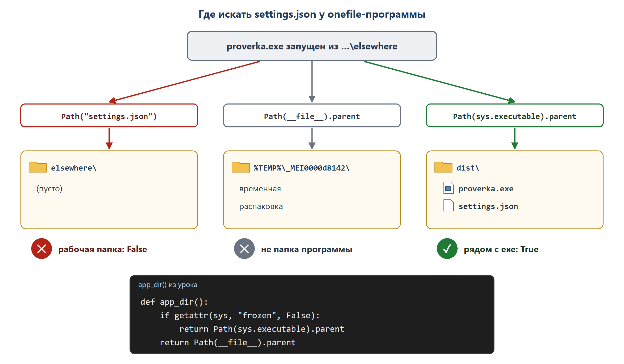Viewport: 624px width, 364px height.
Task: Click the proverka.exe file icon
Action: click(448, 188)
